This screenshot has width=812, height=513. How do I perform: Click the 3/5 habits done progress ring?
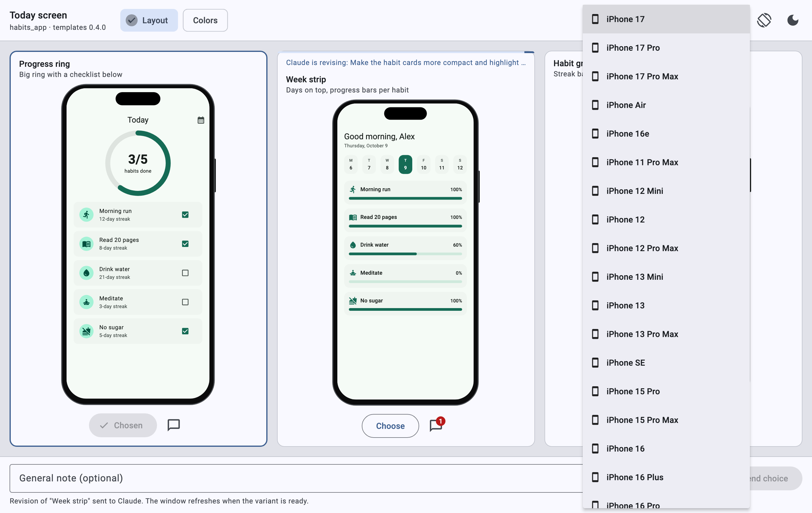(138, 163)
